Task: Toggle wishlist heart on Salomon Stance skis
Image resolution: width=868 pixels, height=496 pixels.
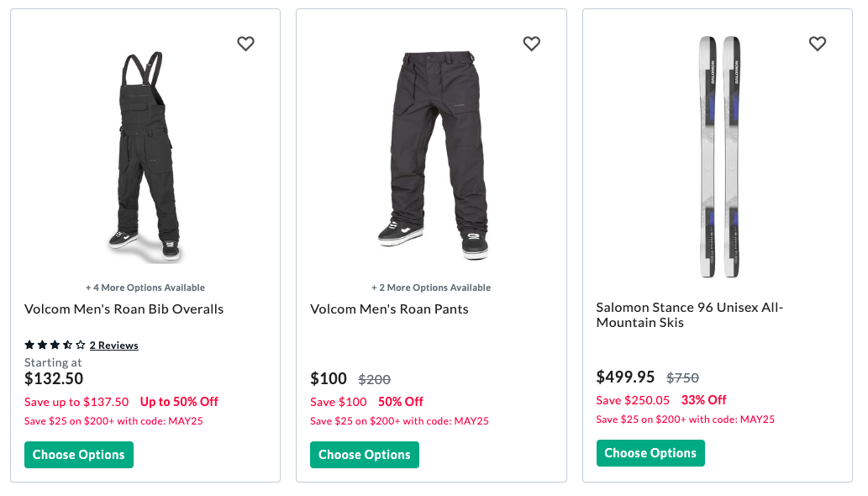Action: tap(817, 44)
